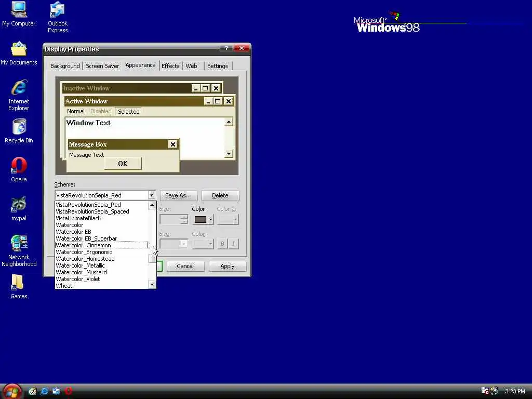Click the Apply button
532x399 pixels.
tap(228, 266)
